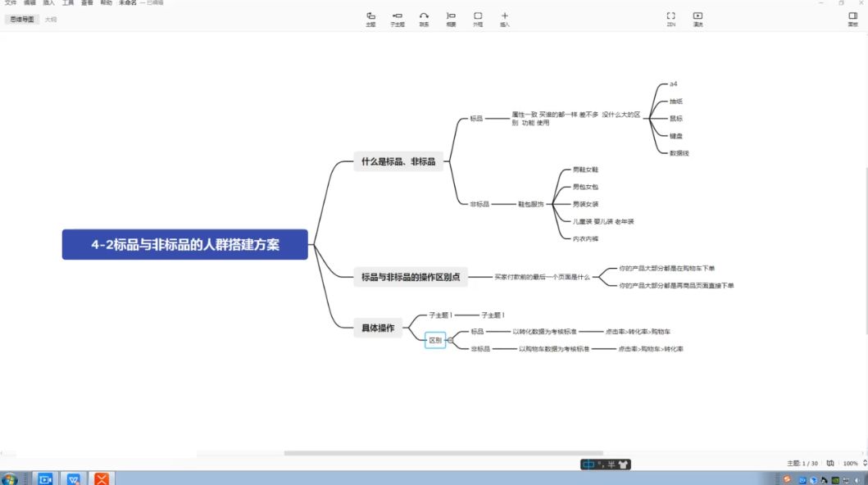Click the Topic icon in the toolbar
The height and width of the screenshot is (485, 868).
[370, 16]
